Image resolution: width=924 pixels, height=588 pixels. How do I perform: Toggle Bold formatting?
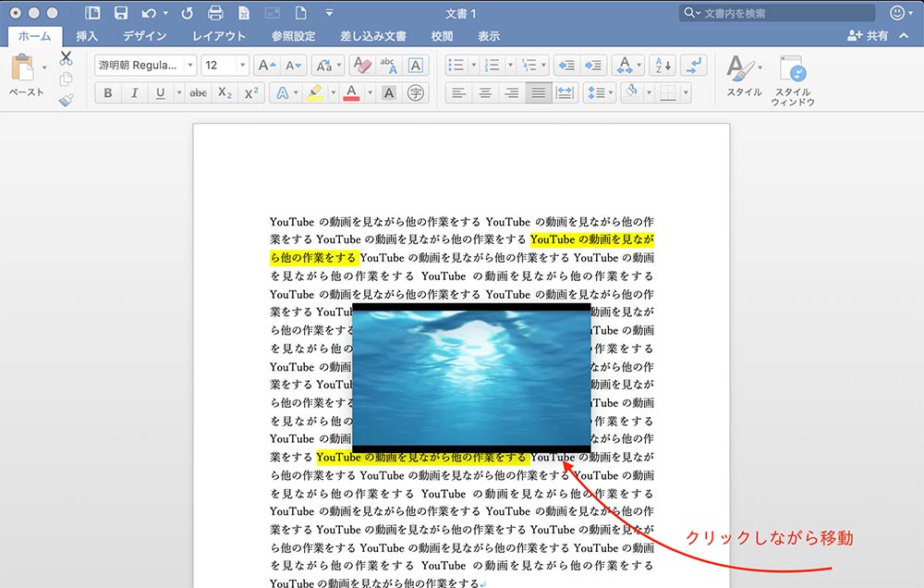tap(108, 92)
